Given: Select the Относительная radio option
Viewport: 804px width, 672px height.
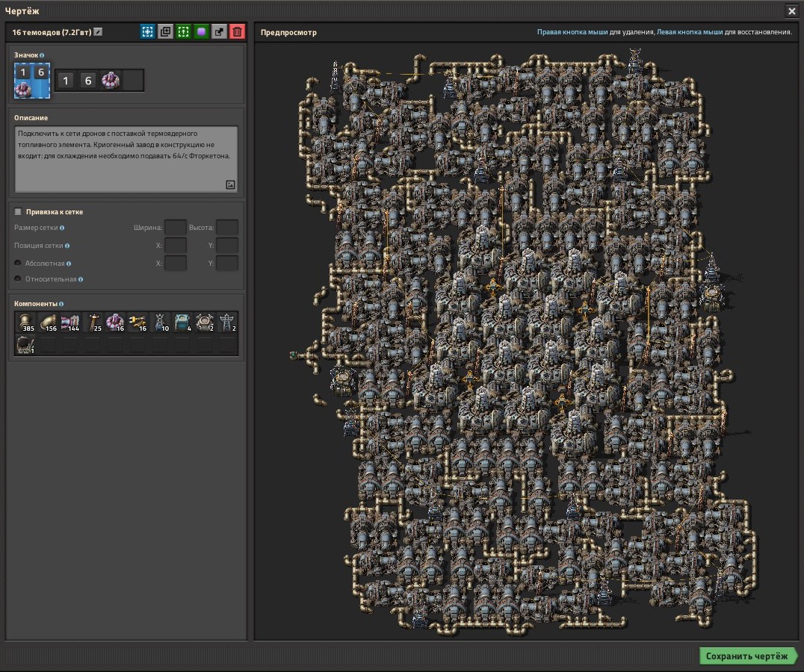Looking at the screenshot, I should click(x=18, y=279).
